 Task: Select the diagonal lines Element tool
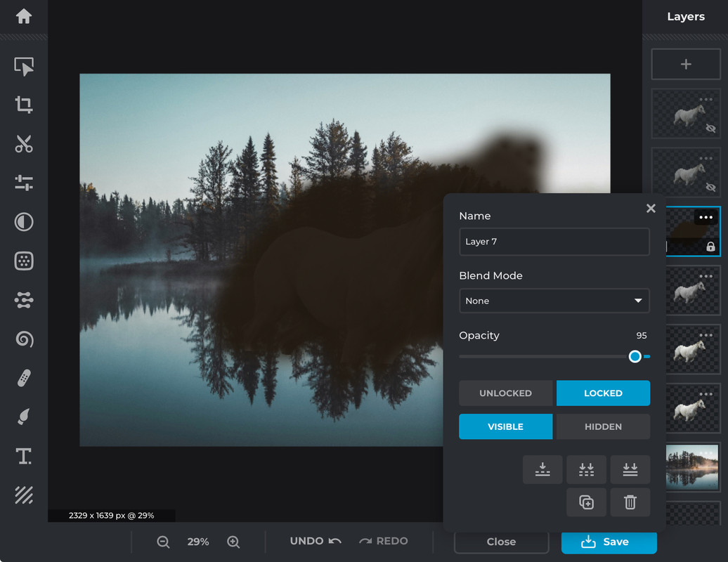pyautogui.click(x=24, y=495)
